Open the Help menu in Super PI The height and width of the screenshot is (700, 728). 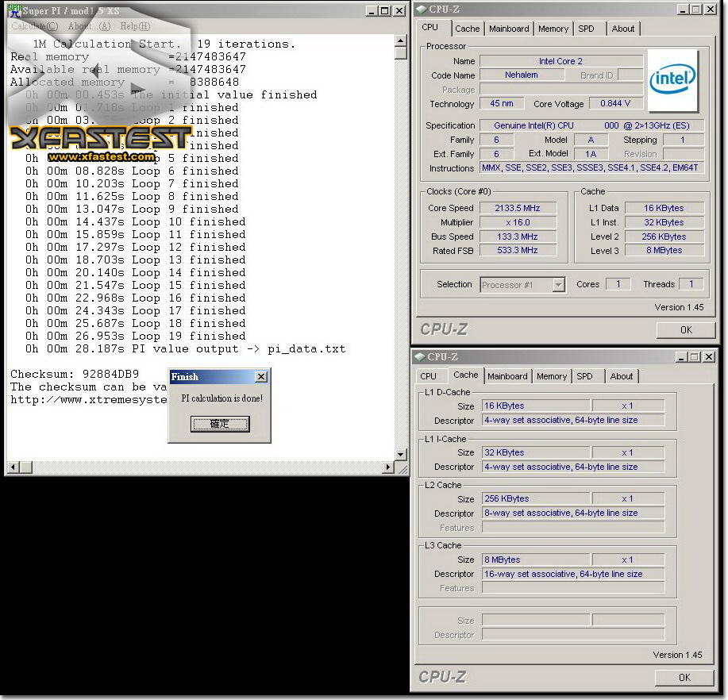(x=134, y=26)
